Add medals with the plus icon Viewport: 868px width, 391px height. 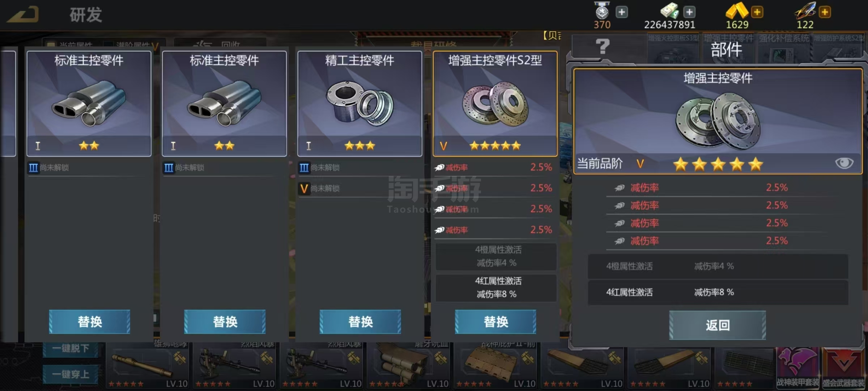(x=622, y=12)
